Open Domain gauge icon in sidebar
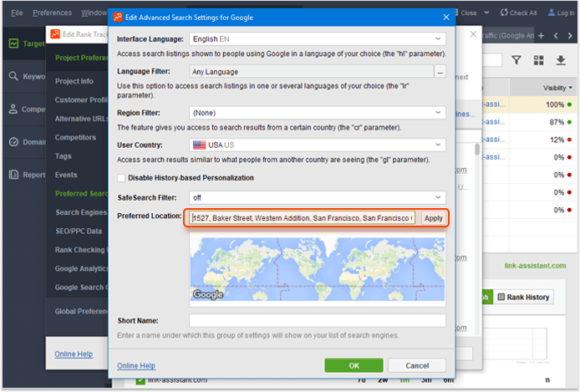 click(x=13, y=142)
